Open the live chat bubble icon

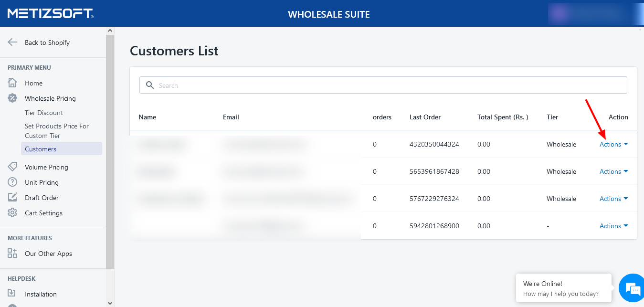[632, 288]
